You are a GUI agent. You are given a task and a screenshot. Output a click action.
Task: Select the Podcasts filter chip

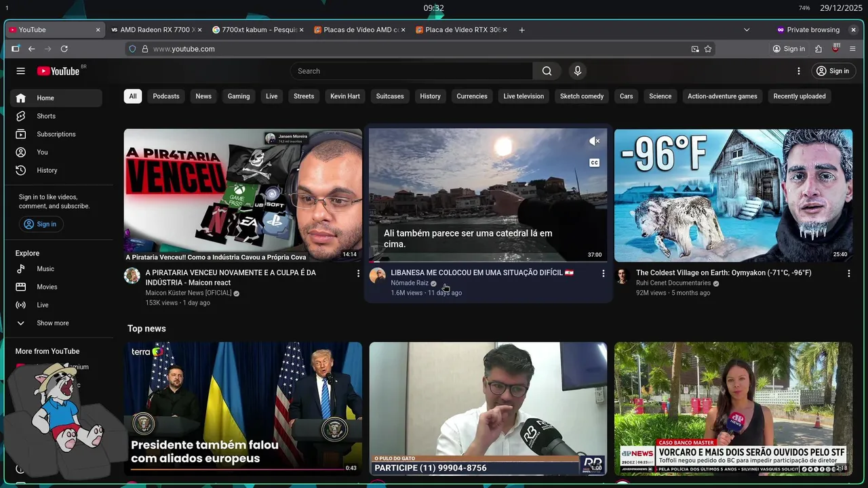(166, 96)
